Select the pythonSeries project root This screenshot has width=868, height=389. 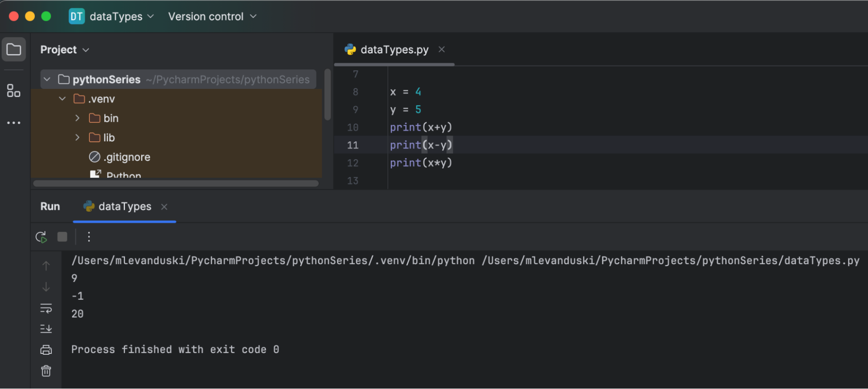click(178, 79)
